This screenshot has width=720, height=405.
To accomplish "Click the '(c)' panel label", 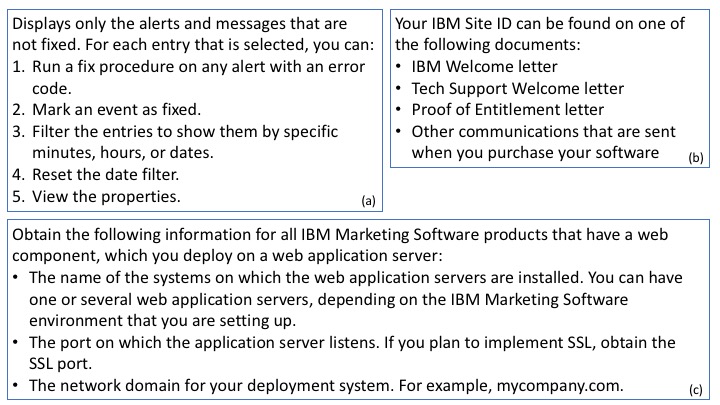I will pos(696,390).
